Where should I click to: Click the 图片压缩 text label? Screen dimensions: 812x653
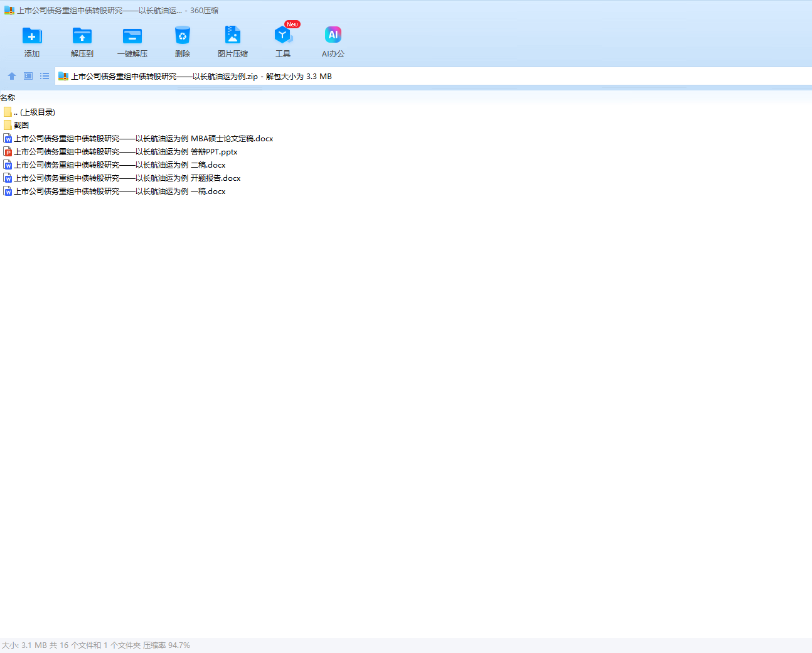[233, 54]
